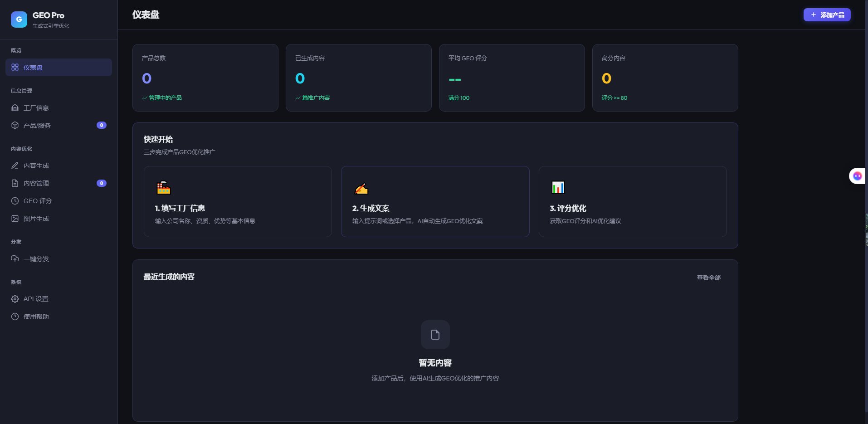Click the pencil icon beside 内容生成
The image size is (868, 424).
[15, 166]
